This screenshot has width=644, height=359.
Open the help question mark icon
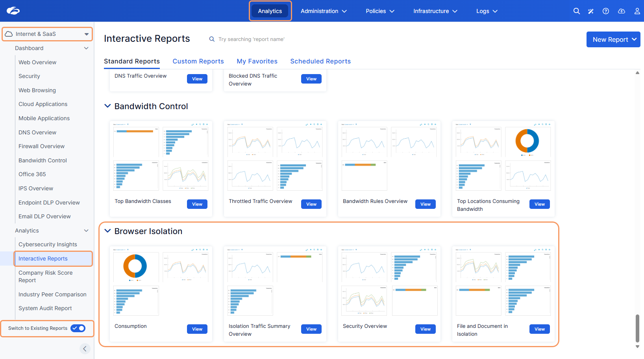(x=606, y=11)
